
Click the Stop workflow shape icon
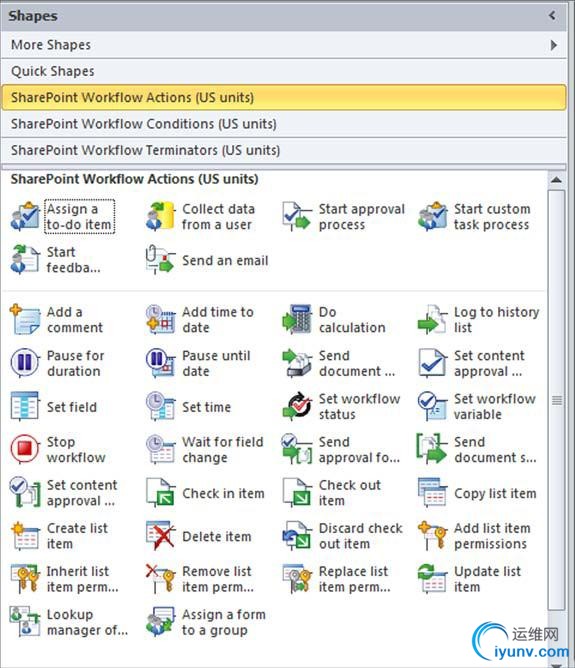click(x=25, y=449)
